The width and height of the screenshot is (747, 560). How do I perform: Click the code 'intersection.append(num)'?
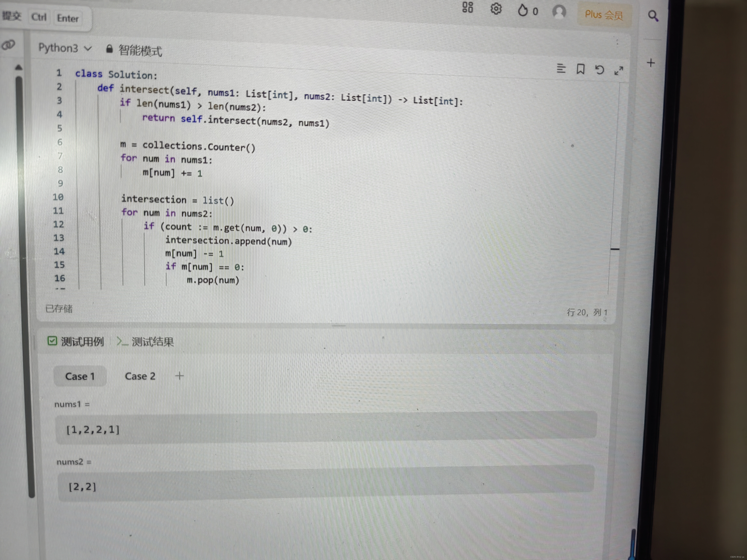[x=229, y=241]
